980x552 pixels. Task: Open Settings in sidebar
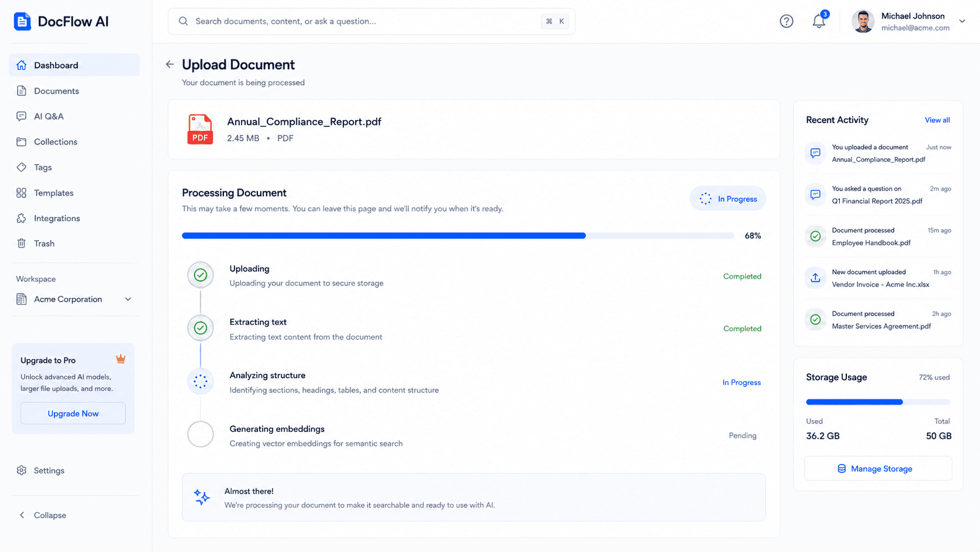click(x=74, y=470)
